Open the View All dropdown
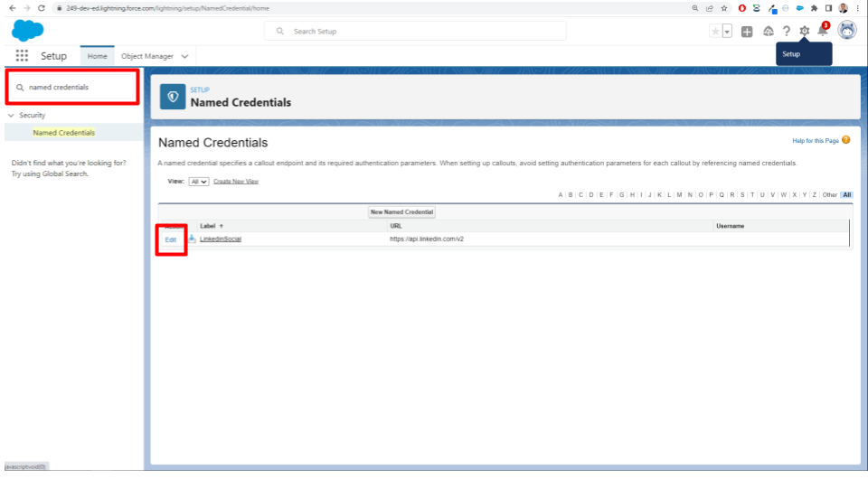 coord(199,182)
